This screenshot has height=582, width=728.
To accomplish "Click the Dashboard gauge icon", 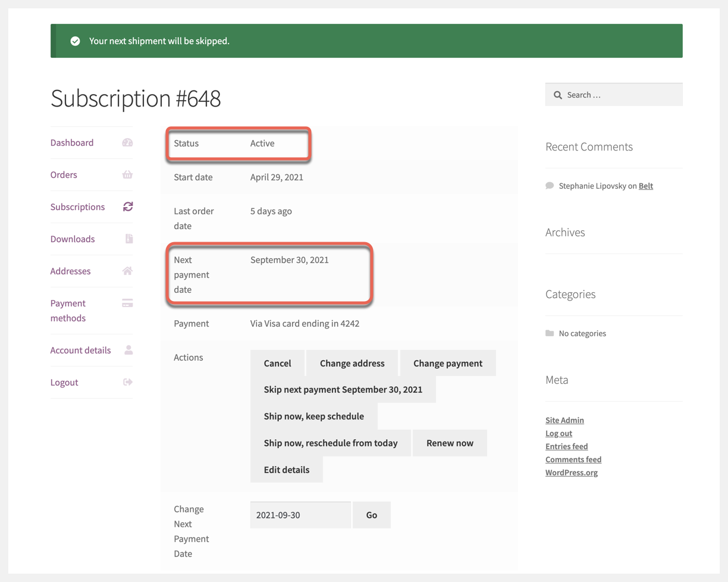I will pos(127,143).
